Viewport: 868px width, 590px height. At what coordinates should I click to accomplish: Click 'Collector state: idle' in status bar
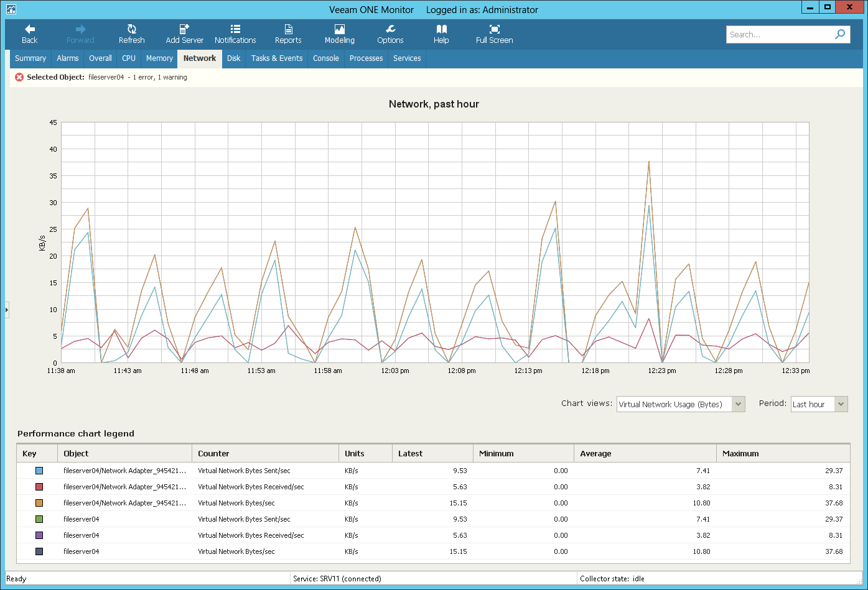[x=612, y=579]
